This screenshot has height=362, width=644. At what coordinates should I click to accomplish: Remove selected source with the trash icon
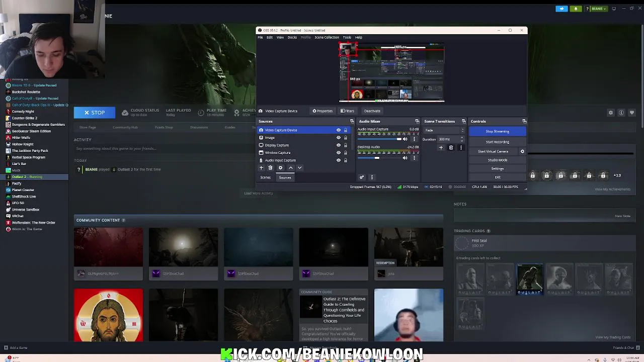(x=270, y=168)
